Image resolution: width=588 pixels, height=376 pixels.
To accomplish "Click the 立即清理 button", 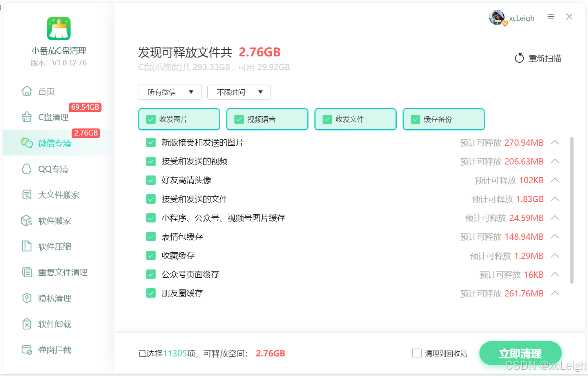I will pyautogui.click(x=520, y=353).
